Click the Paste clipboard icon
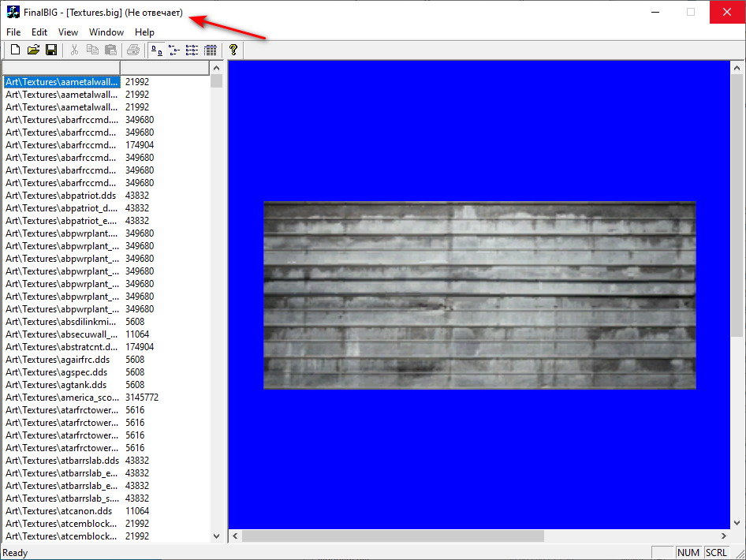The width and height of the screenshot is (746, 560). [110, 50]
